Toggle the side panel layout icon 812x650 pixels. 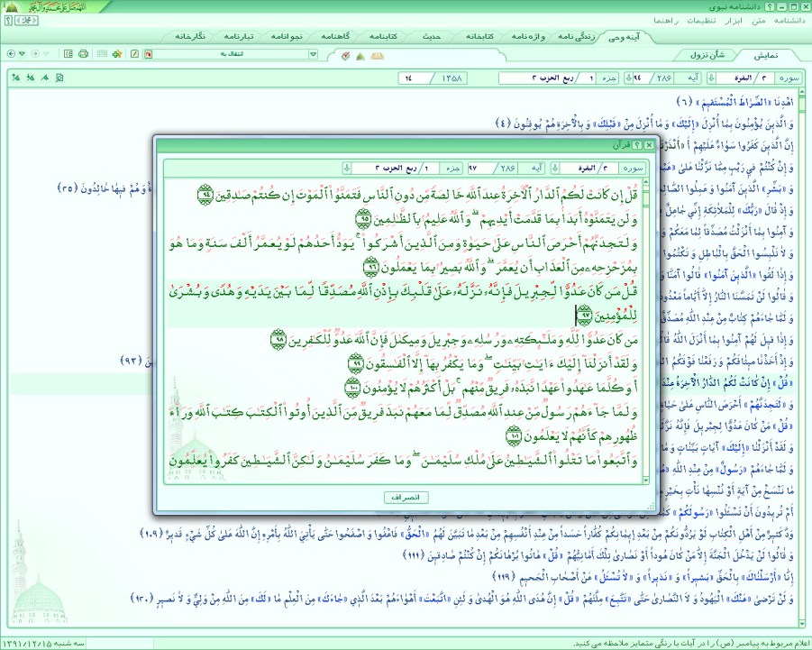[x=68, y=54]
